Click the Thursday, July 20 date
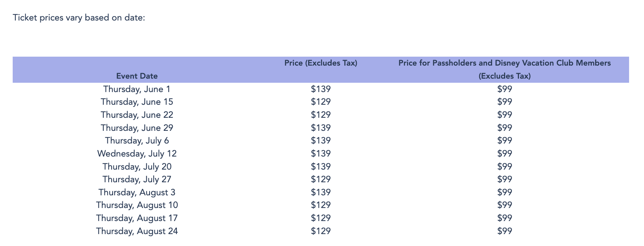 click(x=137, y=167)
